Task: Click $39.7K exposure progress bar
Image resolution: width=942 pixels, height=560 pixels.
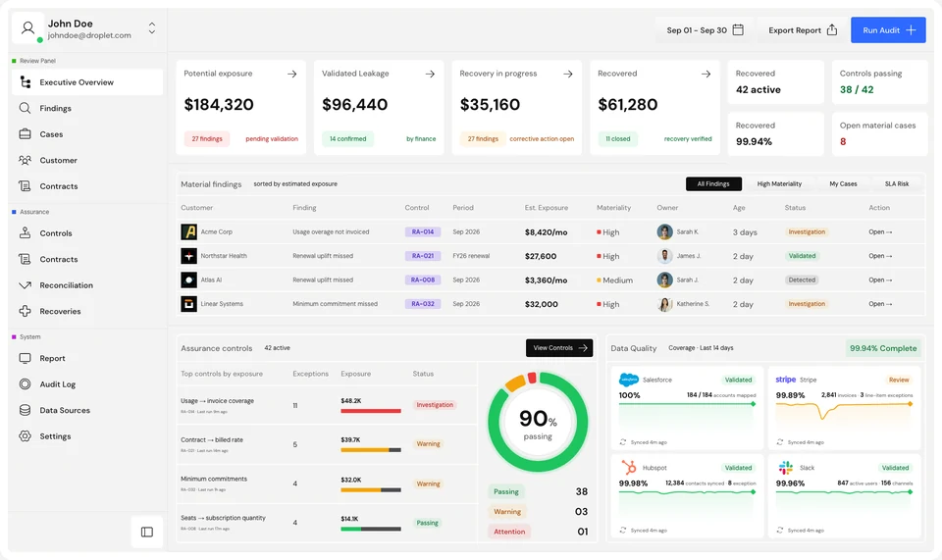Action: coord(371,450)
